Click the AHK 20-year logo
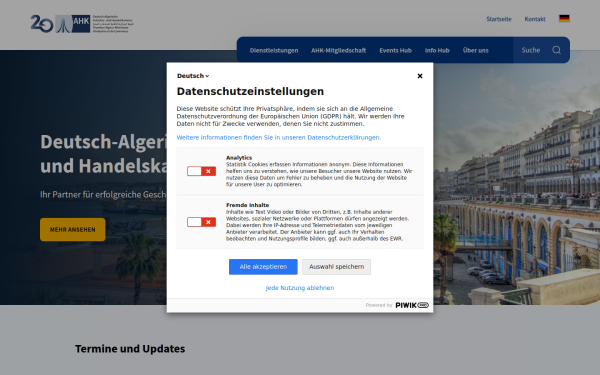Screen dimensions: 600x375 click(82, 24)
